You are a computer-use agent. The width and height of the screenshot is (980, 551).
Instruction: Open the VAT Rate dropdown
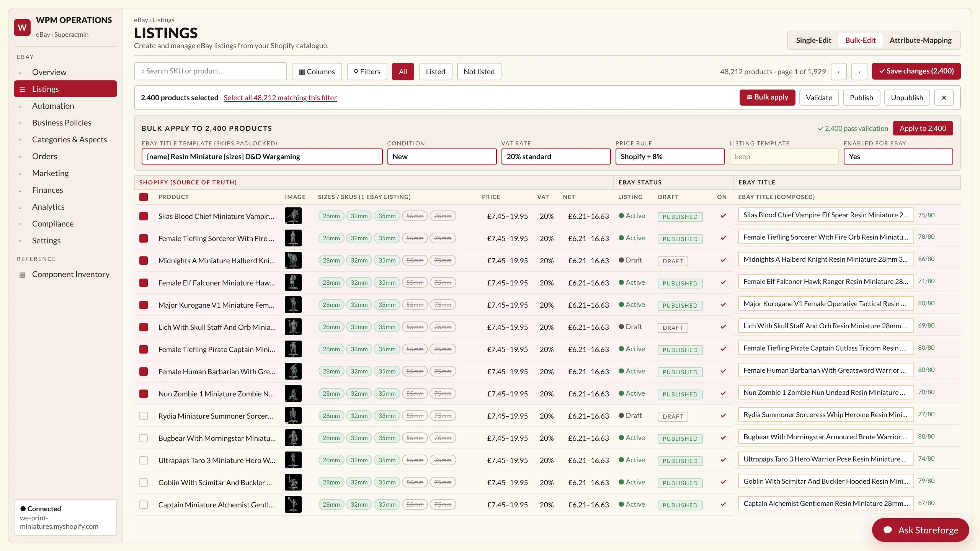(556, 156)
